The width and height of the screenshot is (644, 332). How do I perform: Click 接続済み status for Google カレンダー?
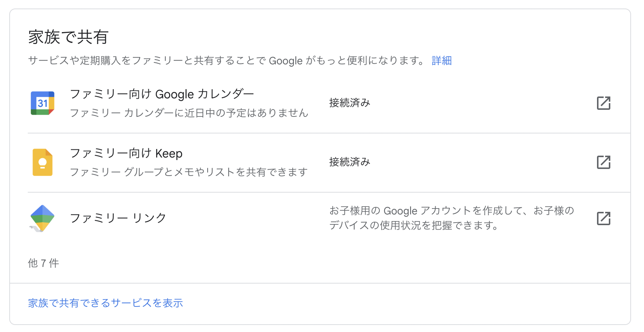point(350,103)
